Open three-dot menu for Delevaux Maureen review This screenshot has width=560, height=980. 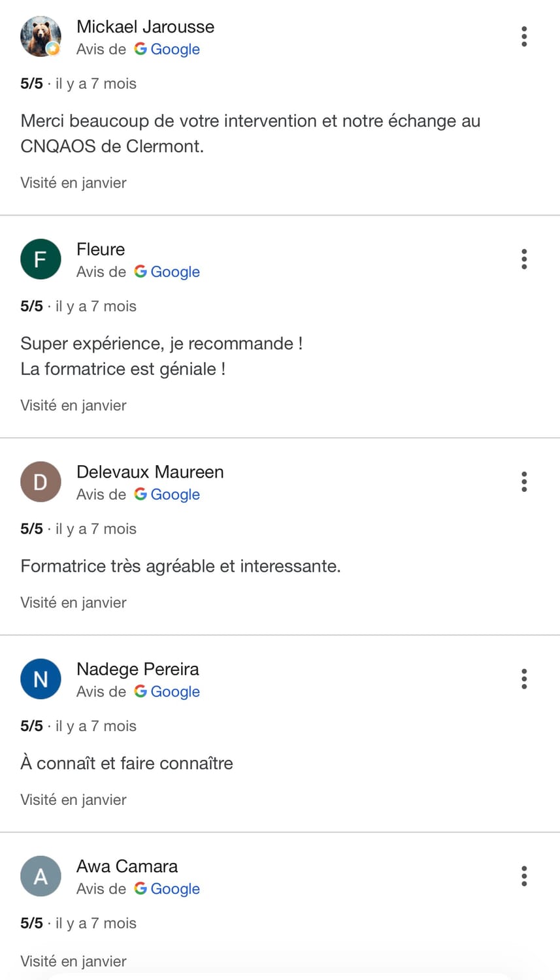click(524, 482)
